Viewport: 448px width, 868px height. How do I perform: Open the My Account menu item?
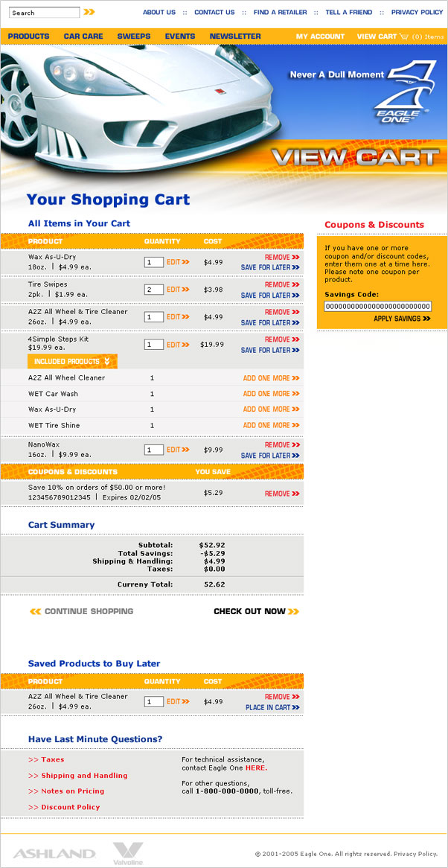(x=320, y=36)
